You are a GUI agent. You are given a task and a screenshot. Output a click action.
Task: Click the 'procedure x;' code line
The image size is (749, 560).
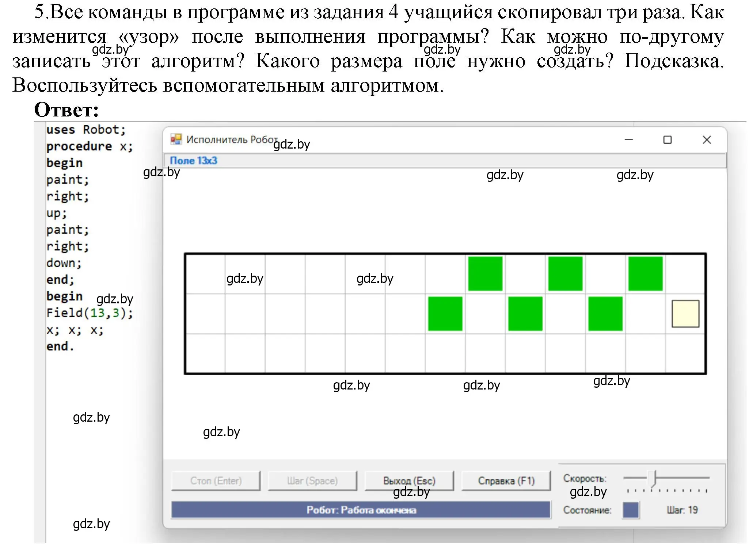pyautogui.click(x=90, y=147)
